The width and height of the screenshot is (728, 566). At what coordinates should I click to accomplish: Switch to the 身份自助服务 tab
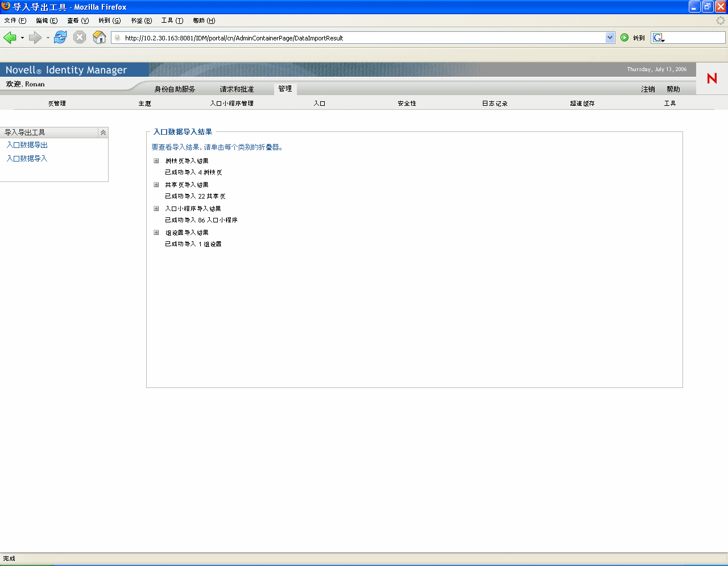click(175, 89)
